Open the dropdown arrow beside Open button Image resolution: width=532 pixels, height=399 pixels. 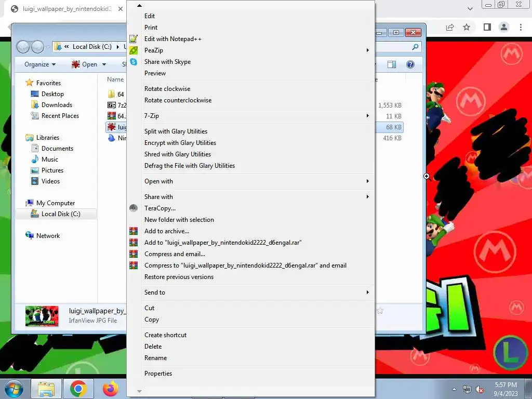click(x=104, y=64)
